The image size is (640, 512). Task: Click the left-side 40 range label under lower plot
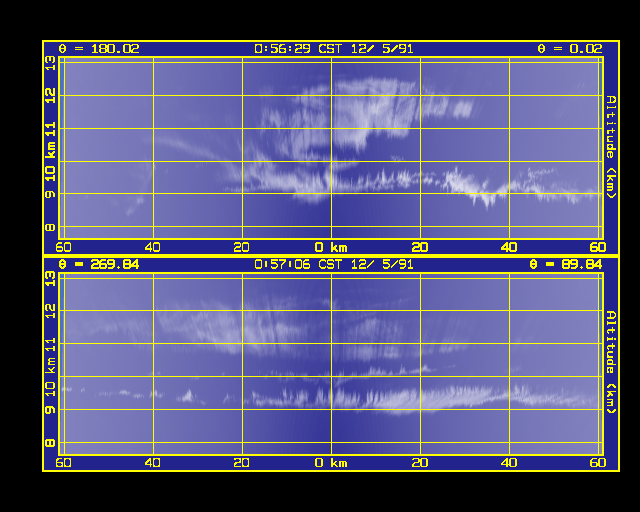153,463
